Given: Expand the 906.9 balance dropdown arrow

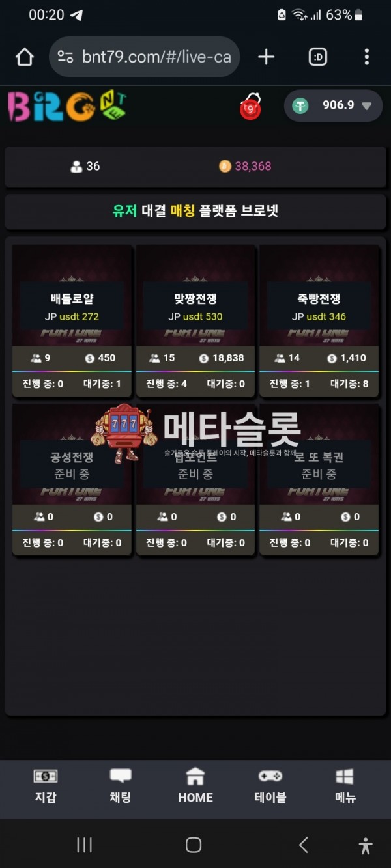Looking at the screenshot, I should 367,106.
